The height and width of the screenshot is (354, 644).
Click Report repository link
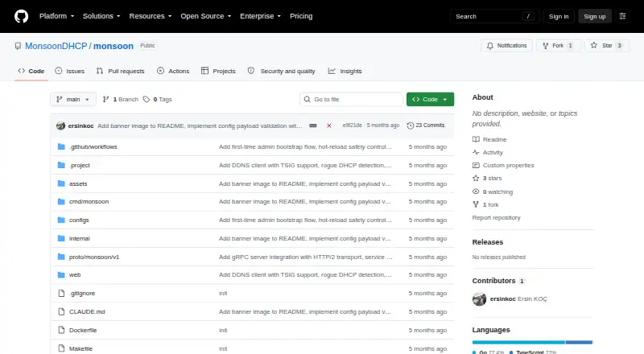click(496, 218)
